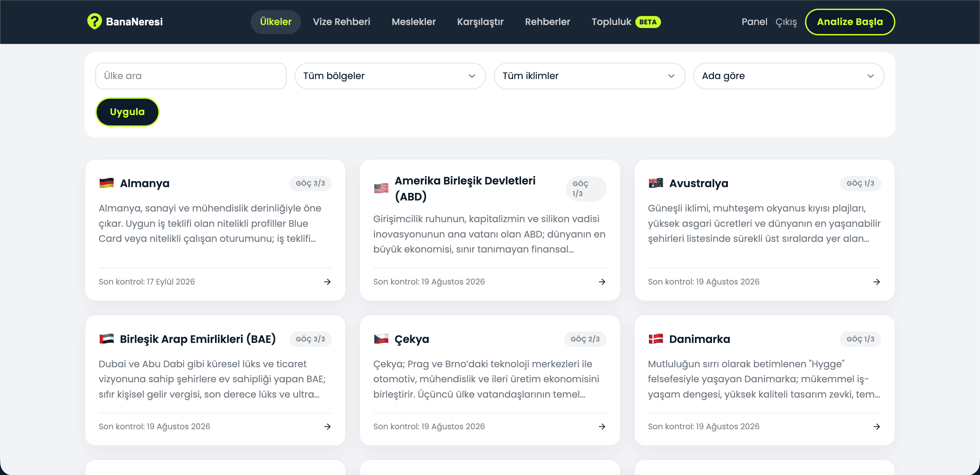The height and width of the screenshot is (475, 980).
Task: Open the Ada göre sort dropdown
Action: 789,76
